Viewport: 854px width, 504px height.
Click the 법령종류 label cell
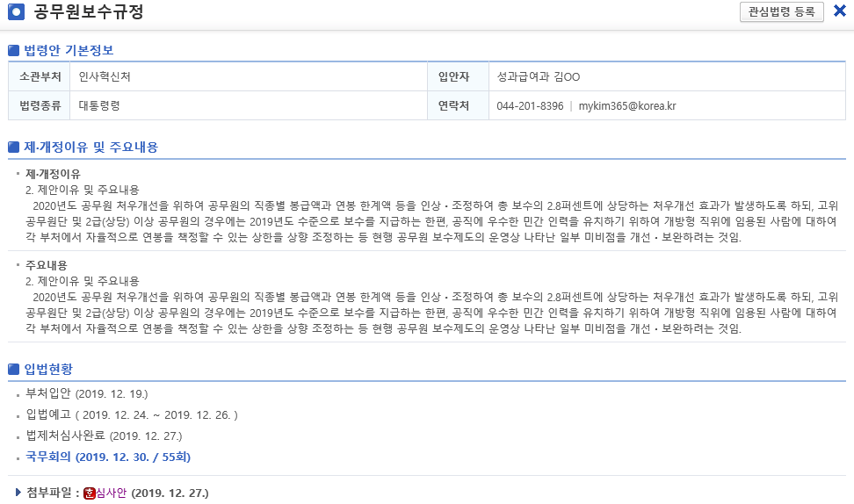pos(40,105)
